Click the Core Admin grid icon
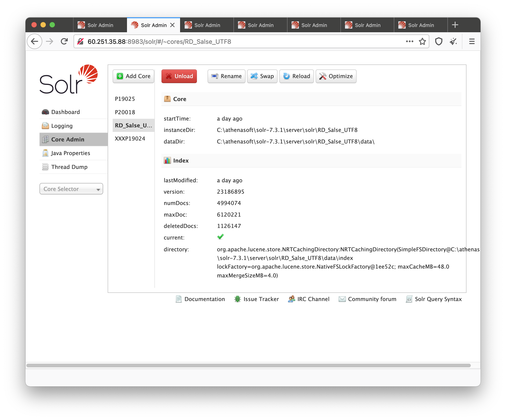Viewport: 506px width, 420px height. (x=45, y=139)
